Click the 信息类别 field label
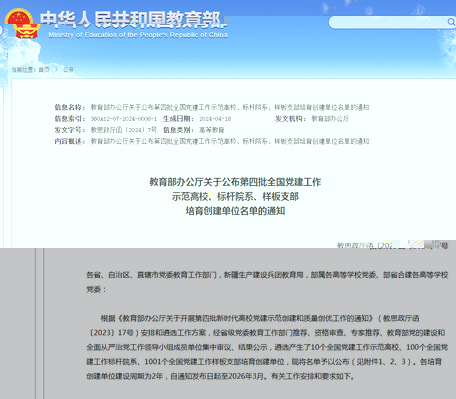The width and height of the screenshot is (456, 399). (178, 130)
